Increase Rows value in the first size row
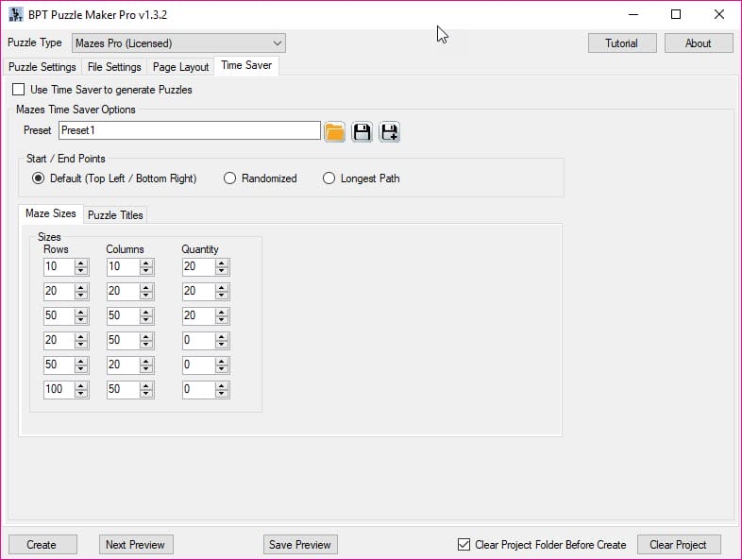Image resolution: width=742 pixels, height=560 pixels. [x=81, y=263]
